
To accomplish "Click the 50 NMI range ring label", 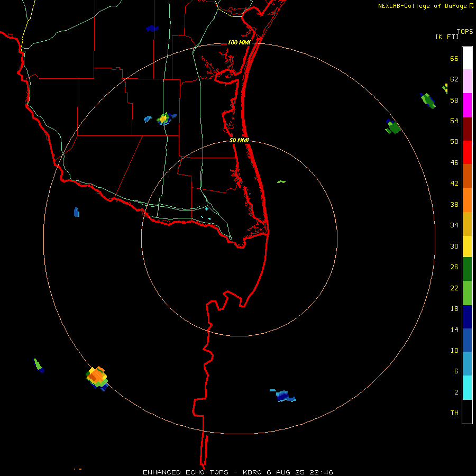I will point(239,140).
